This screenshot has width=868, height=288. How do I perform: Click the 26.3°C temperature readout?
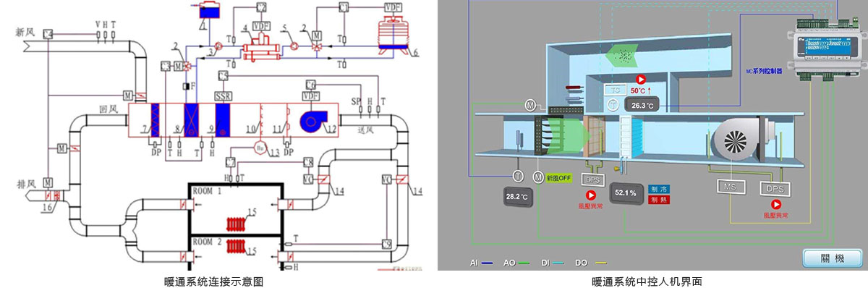(642, 106)
